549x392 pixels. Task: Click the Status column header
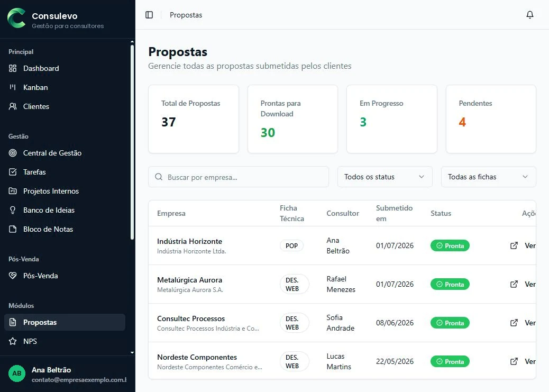[441, 213]
